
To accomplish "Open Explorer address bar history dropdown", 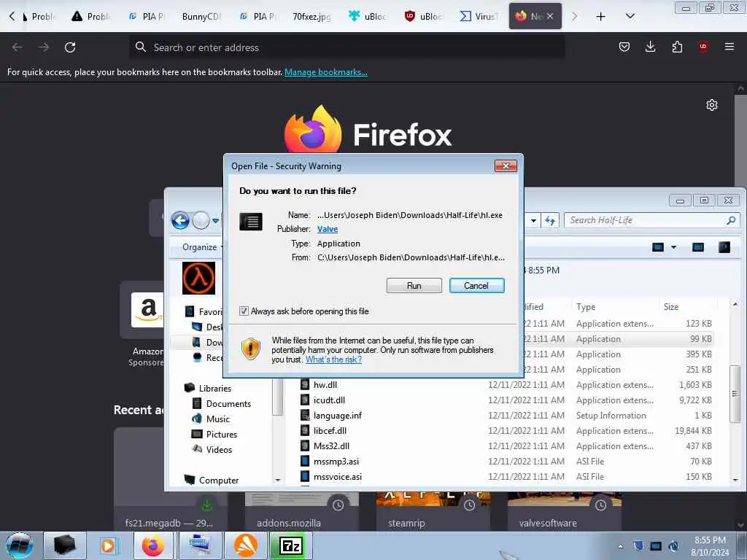I will coord(533,220).
